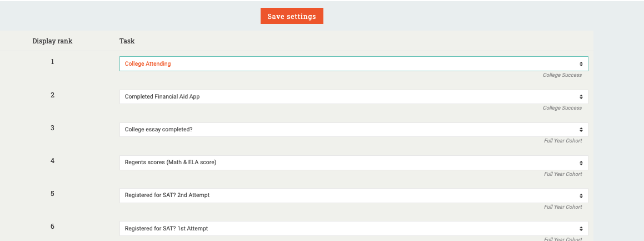Click arrow icon on SAT 2nd Attempt selector

[581, 196]
